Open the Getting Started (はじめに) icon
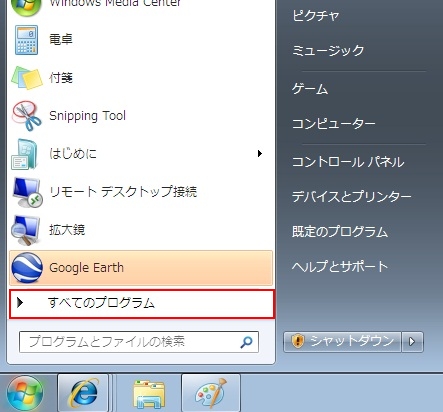This screenshot has width=443, height=412. click(25, 154)
